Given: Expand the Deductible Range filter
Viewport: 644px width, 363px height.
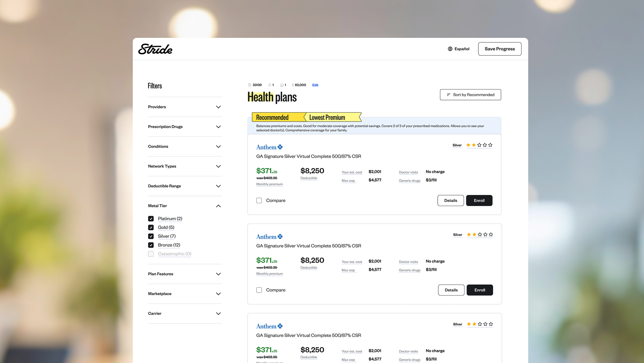Looking at the screenshot, I should [185, 186].
